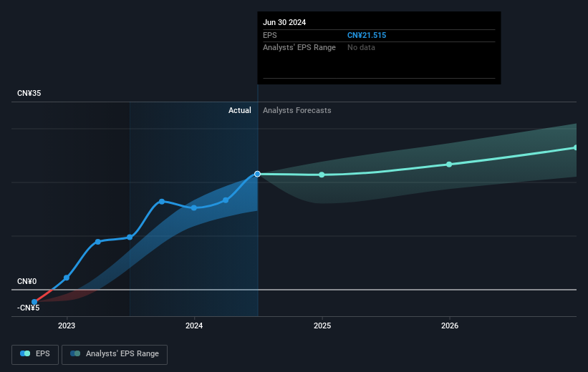Click the second EPS point of 2023

[x=98, y=242]
